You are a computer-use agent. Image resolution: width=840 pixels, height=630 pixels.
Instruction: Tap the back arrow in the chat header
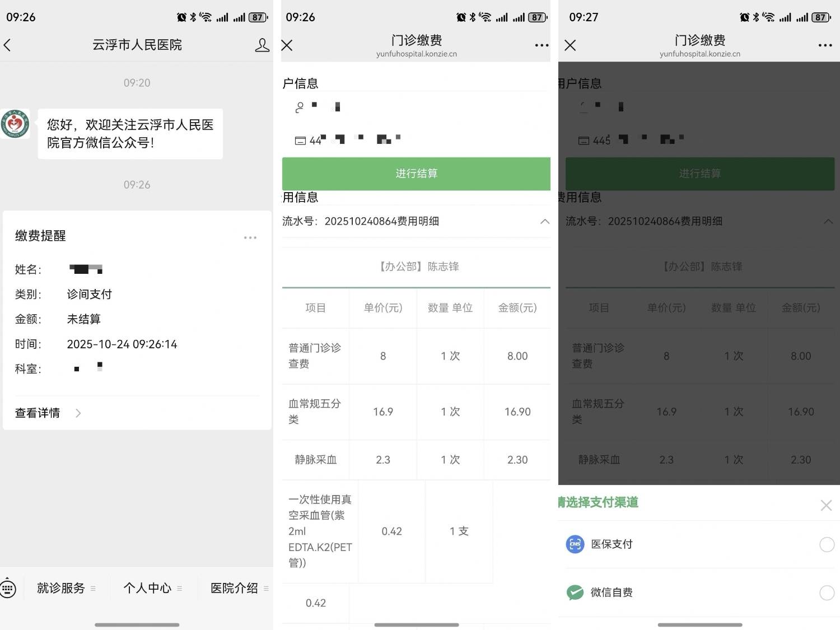click(x=8, y=45)
